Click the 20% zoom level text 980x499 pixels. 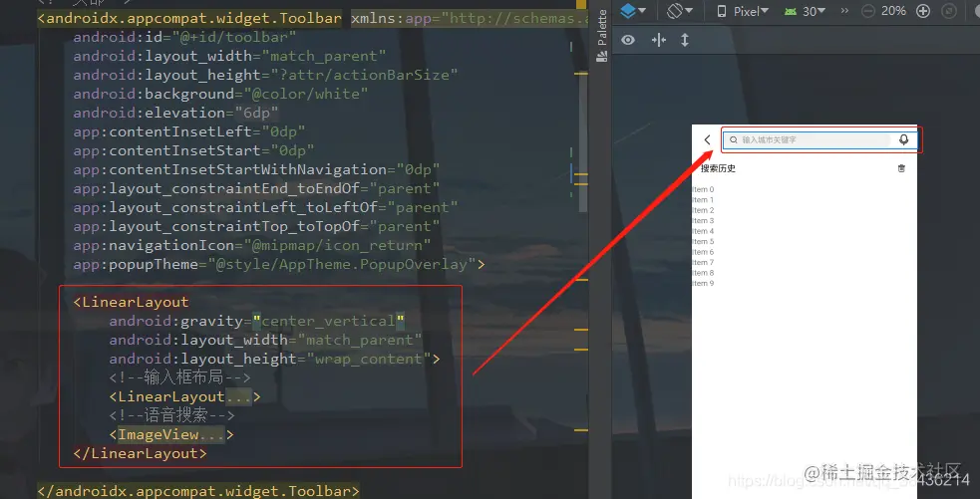tap(893, 11)
